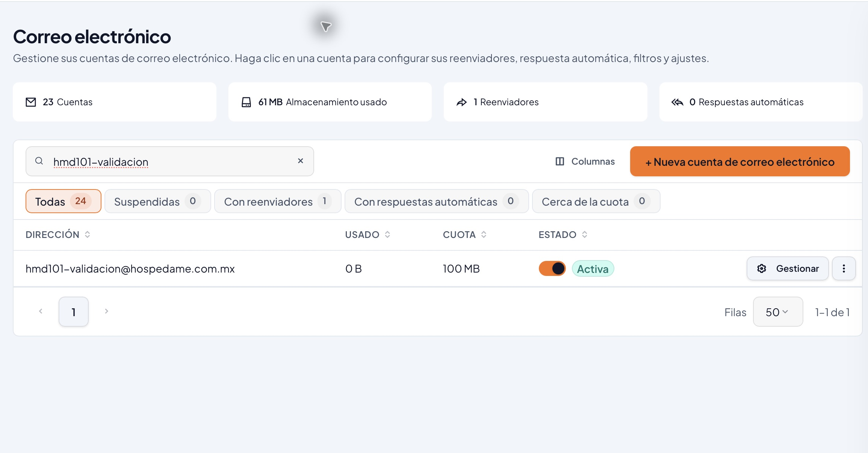Screen dimensions: 868x453
Task: Click Nueva cuenta de correo electrónico button
Action: coord(740,161)
